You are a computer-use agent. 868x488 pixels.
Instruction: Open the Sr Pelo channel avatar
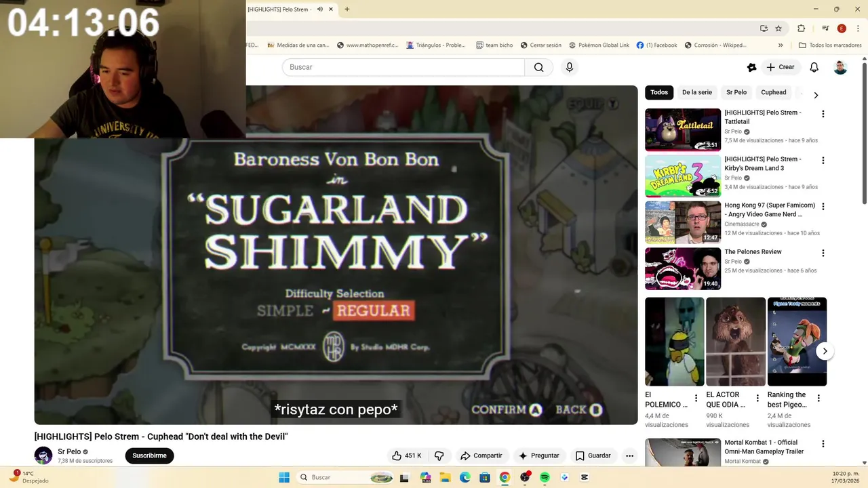point(43,455)
